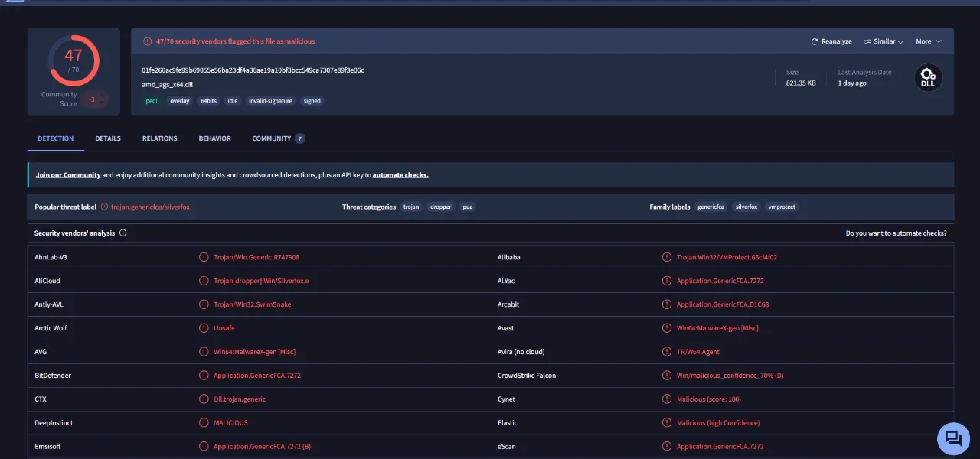980x459 pixels.
Task: Click warning icon for Antiy-AVL detection
Action: point(204,304)
